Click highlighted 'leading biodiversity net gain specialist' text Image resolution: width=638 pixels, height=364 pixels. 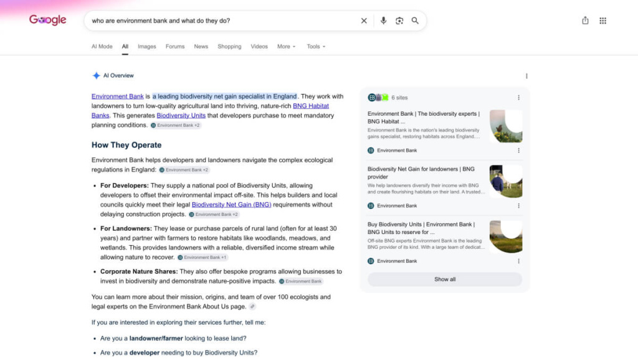click(224, 96)
